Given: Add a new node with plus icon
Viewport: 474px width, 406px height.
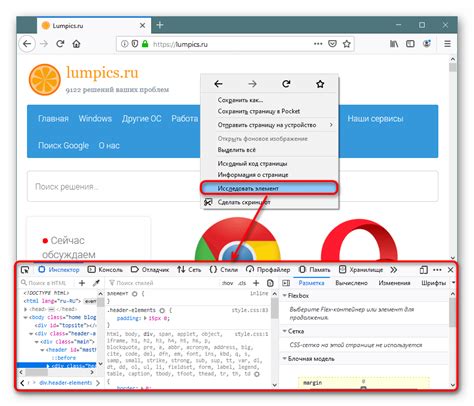Looking at the screenshot, I should [x=82, y=283].
